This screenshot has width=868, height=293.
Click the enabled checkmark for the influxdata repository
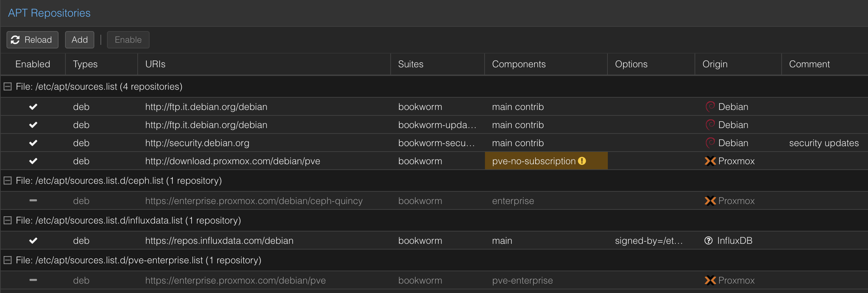click(33, 241)
